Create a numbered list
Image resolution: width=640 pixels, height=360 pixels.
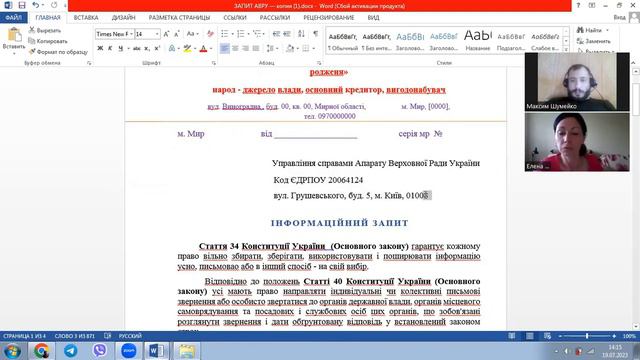tap(241, 34)
